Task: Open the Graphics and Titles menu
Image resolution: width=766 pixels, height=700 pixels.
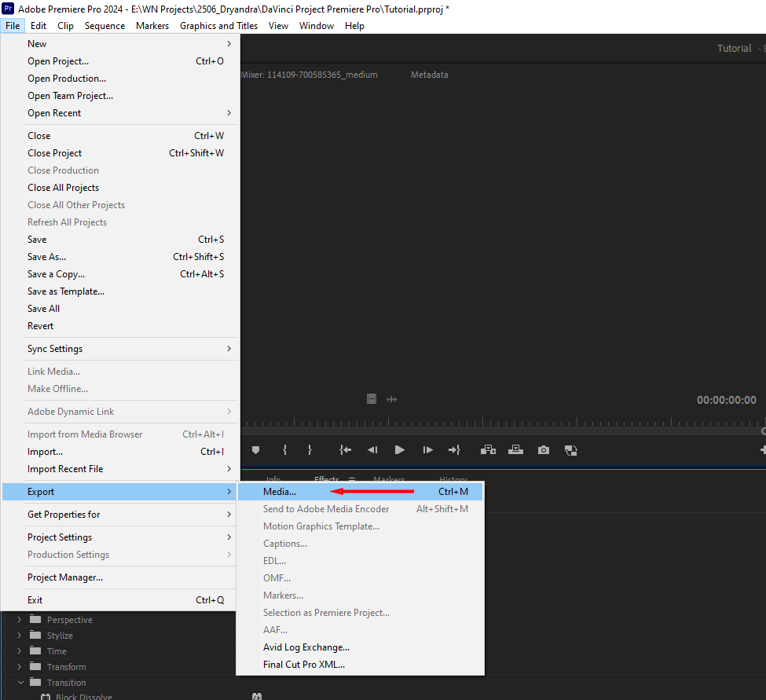Action: 218,26
